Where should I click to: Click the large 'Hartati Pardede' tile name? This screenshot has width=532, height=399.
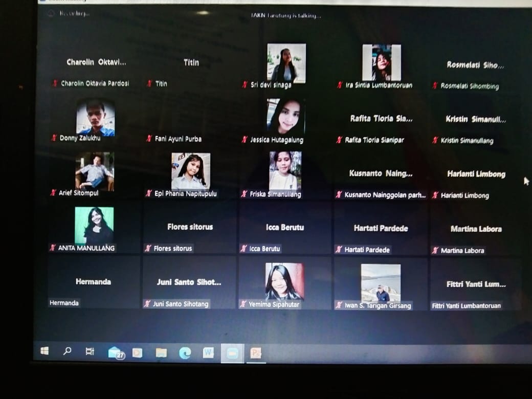click(381, 228)
